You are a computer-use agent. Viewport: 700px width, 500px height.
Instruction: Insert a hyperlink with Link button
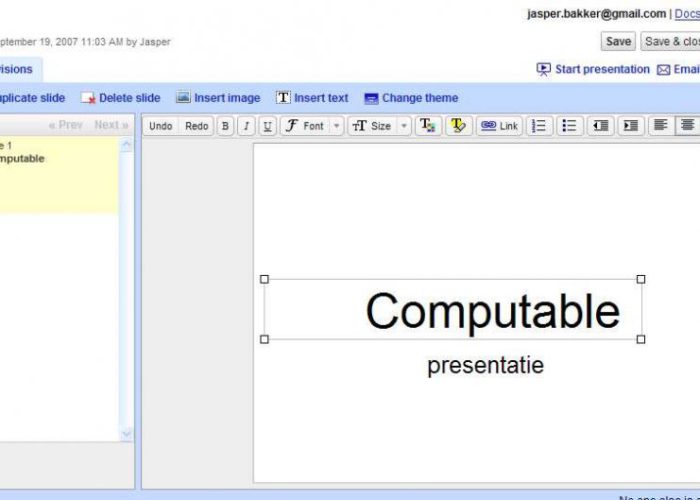tap(499, 126)
